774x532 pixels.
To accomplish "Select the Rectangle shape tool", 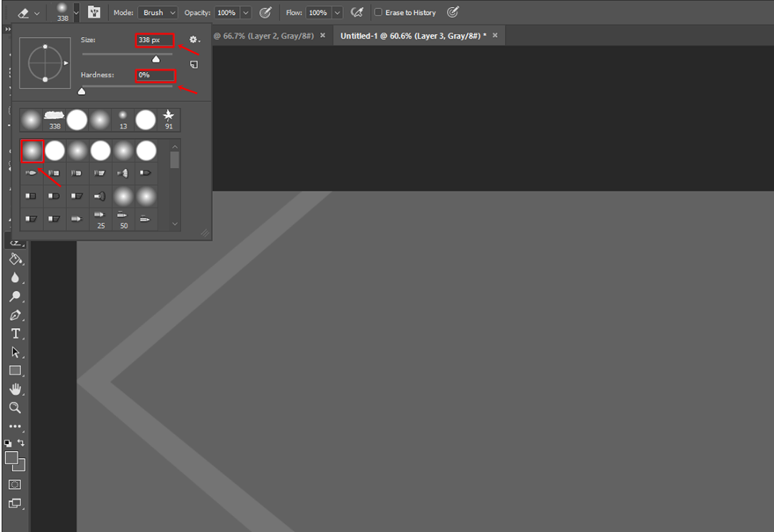I will 15,370.
